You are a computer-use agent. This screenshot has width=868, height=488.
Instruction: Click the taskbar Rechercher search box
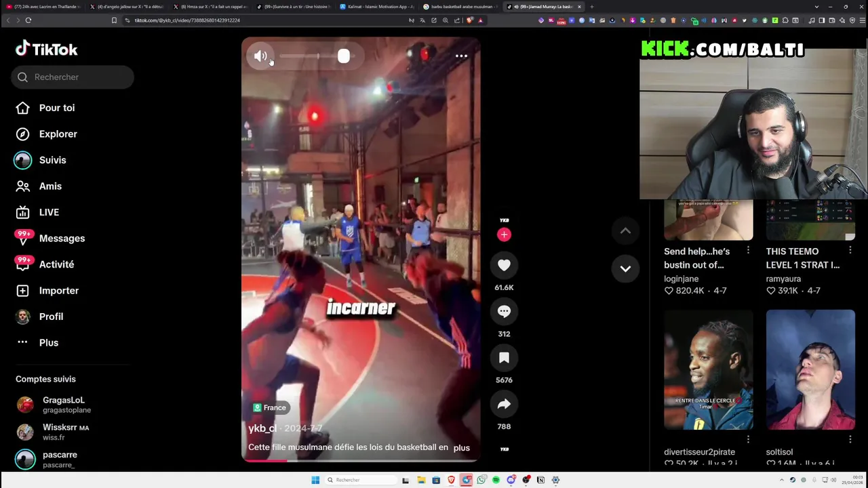tap(359, 480)
